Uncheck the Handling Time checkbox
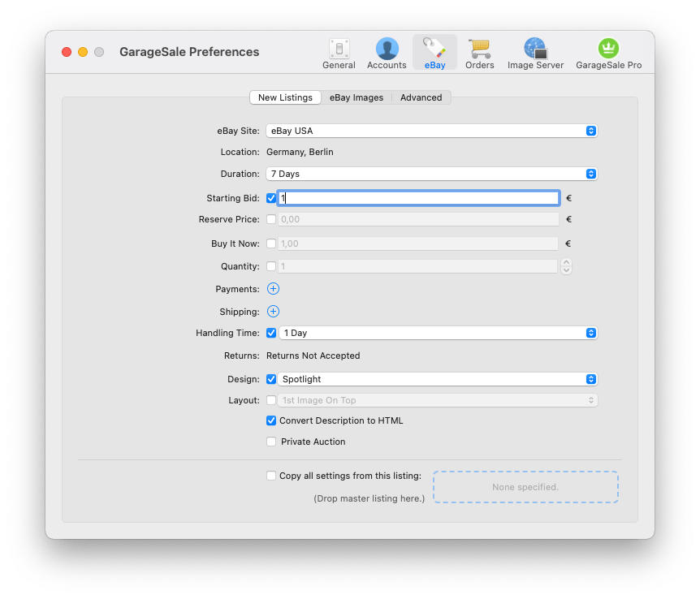700x599 pixels. coord(271,333)
